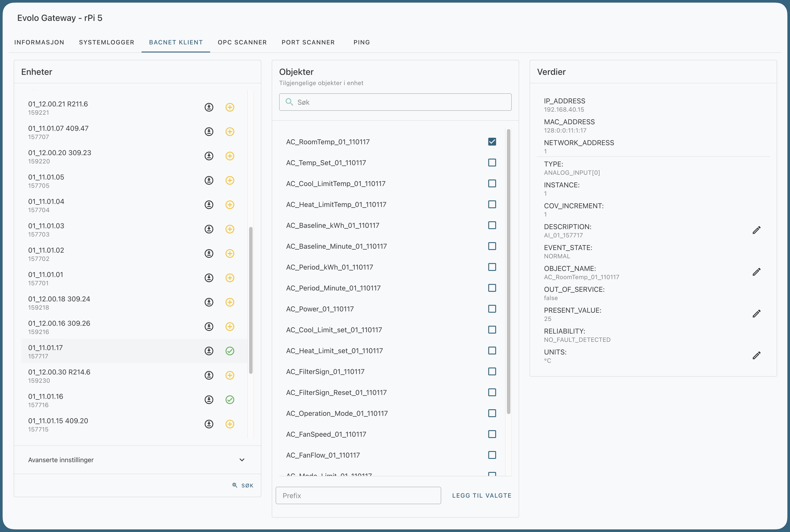Viewport: 790px width, 532px height.
Task: Click the Objekter list scrollbar
Action: (x=509, y=271)
